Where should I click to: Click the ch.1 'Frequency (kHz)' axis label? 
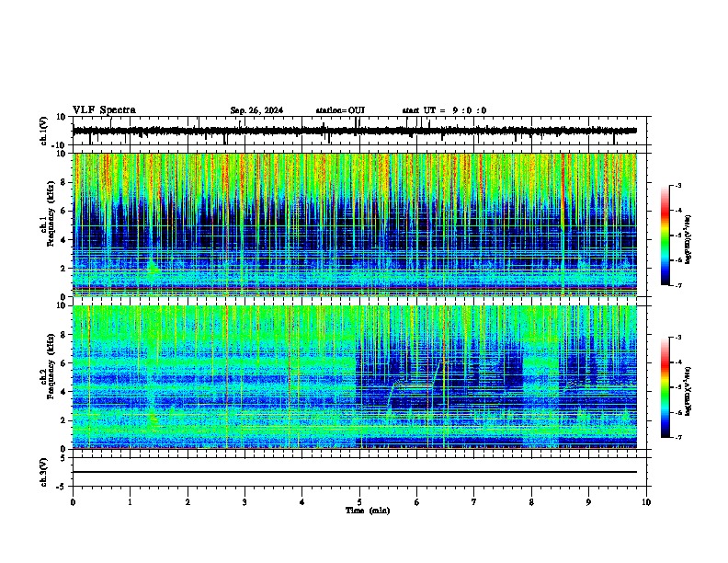[x=51, y=213]
